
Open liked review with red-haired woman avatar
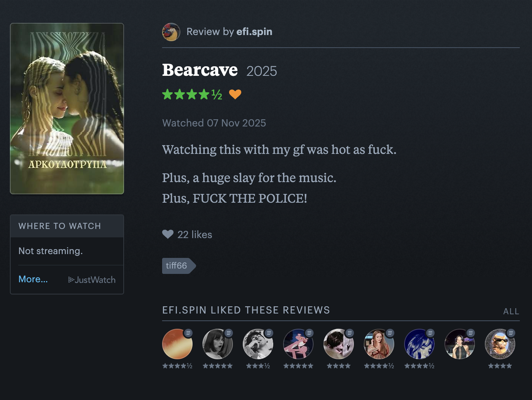tap(379, 344)
